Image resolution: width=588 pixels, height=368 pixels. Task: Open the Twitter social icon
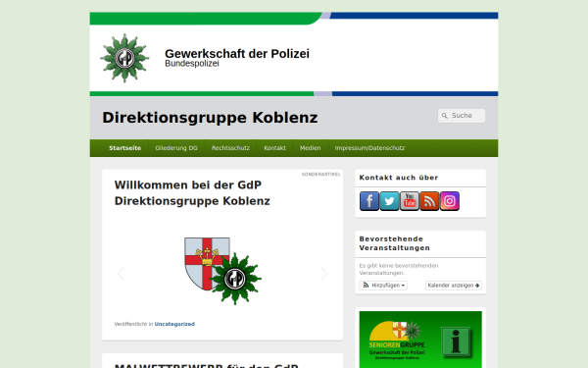pos(389,201)
